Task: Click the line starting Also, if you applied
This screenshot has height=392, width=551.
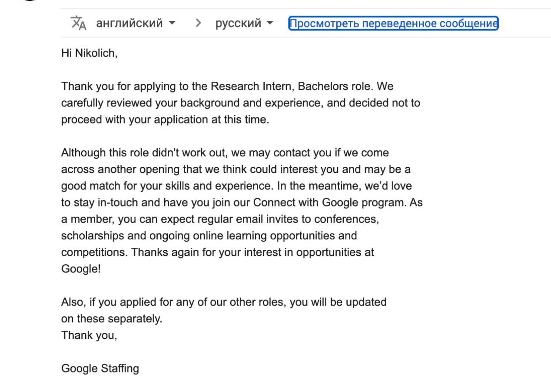Action: pyautogui.click(x=224, y=302)
